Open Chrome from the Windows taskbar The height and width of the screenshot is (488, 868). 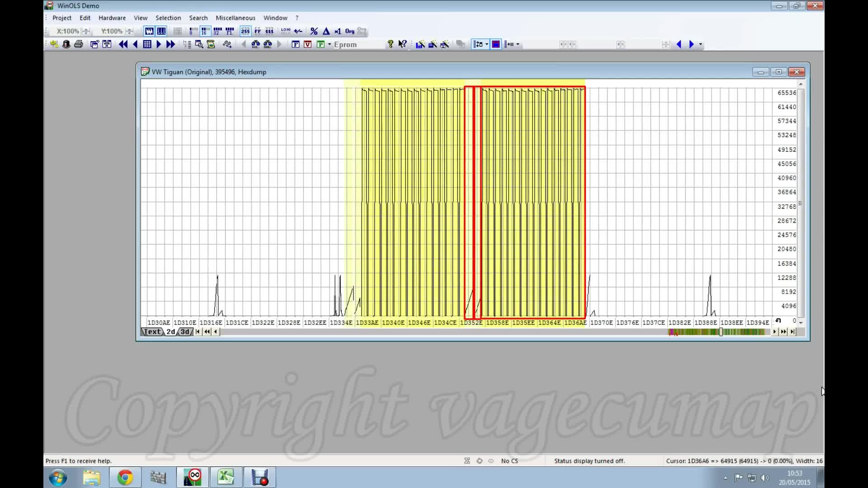[125, 478]
